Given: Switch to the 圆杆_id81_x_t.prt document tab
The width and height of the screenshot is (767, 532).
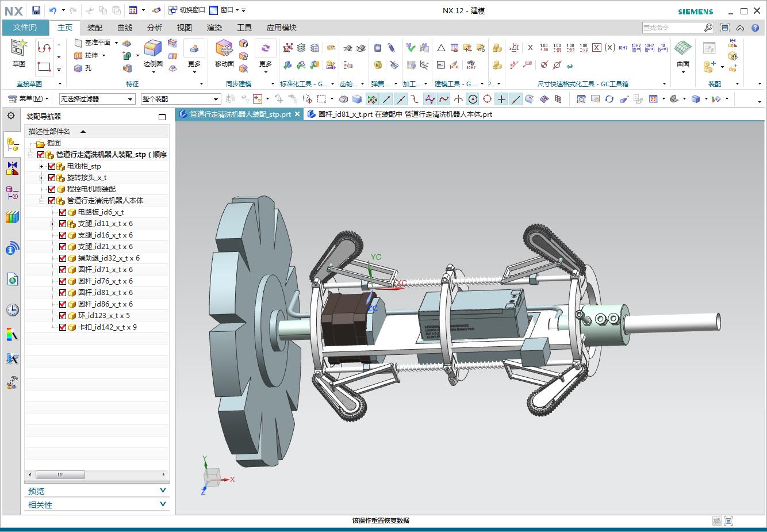Looking at the screenshot, I should pos(399,114).
